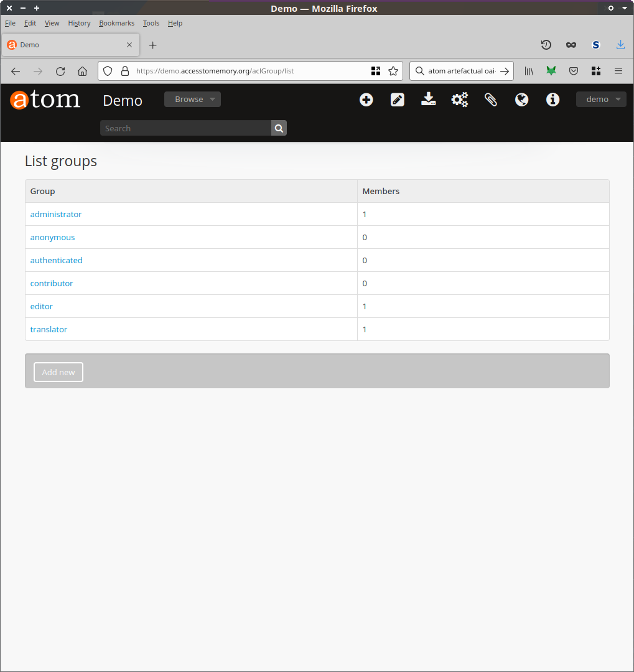The image size is (634, 672).
Task: Open the Language globe icon menu
Action: tap(522, 100)
